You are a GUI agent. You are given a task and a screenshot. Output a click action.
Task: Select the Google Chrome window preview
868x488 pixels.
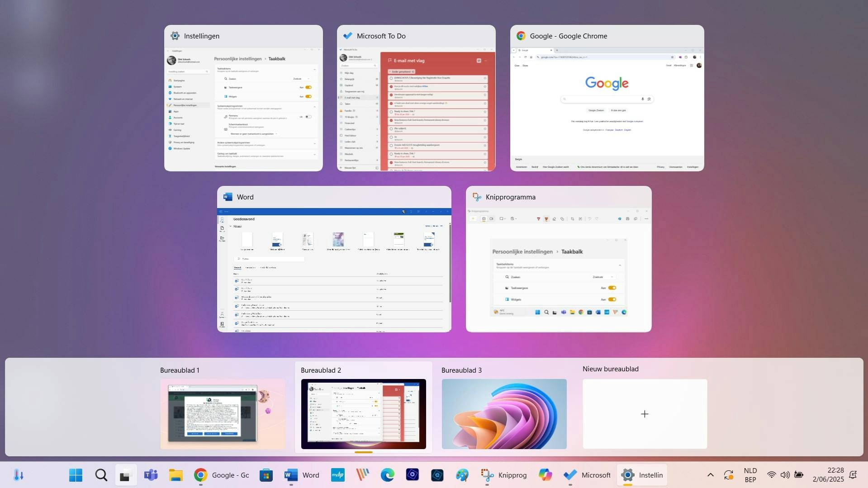pos(607,98)
